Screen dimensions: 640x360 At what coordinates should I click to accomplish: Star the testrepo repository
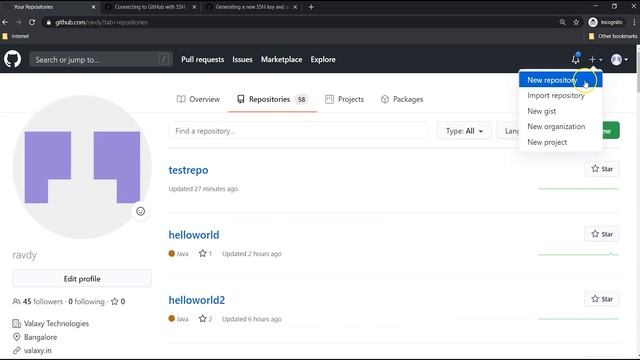point(602,169)
